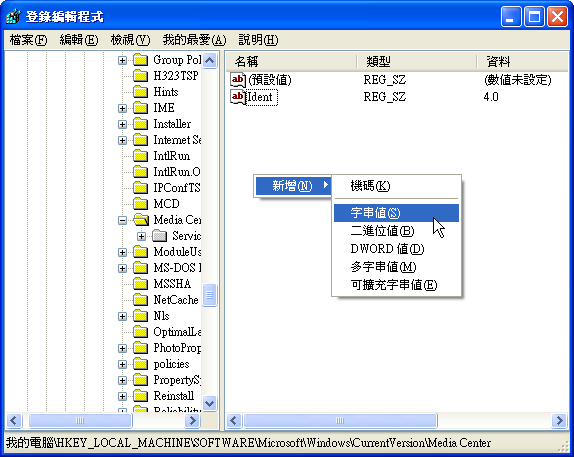This screenshot has width=574, height=457.
Task: Click the PhotoProp folder icon
Action: coord(141,348)
